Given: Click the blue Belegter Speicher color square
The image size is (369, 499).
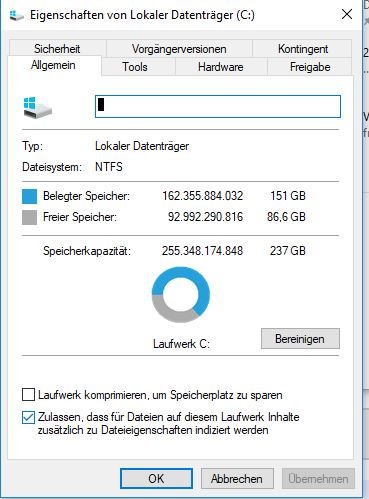Looking at the screenshot, I should point(29,196).
